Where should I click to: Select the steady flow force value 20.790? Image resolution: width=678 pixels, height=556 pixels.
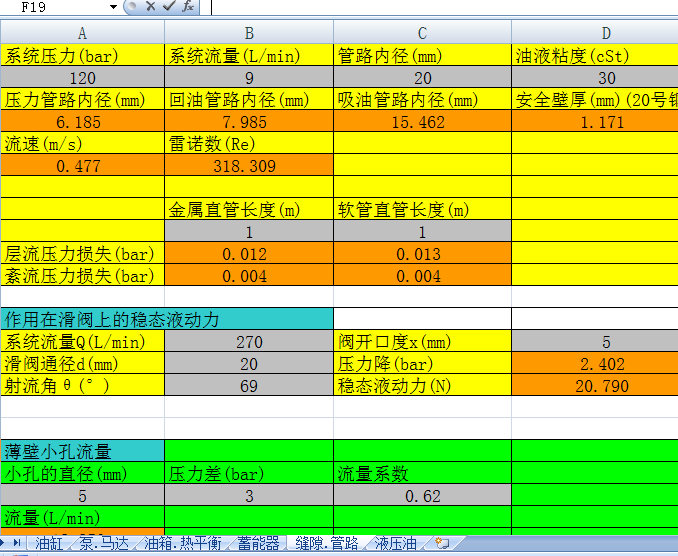[595, 386]
